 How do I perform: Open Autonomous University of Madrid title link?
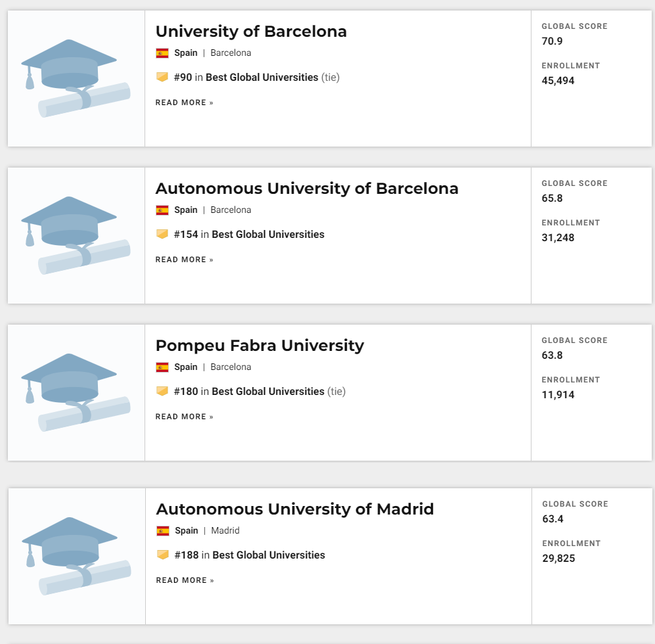[295, 509]
